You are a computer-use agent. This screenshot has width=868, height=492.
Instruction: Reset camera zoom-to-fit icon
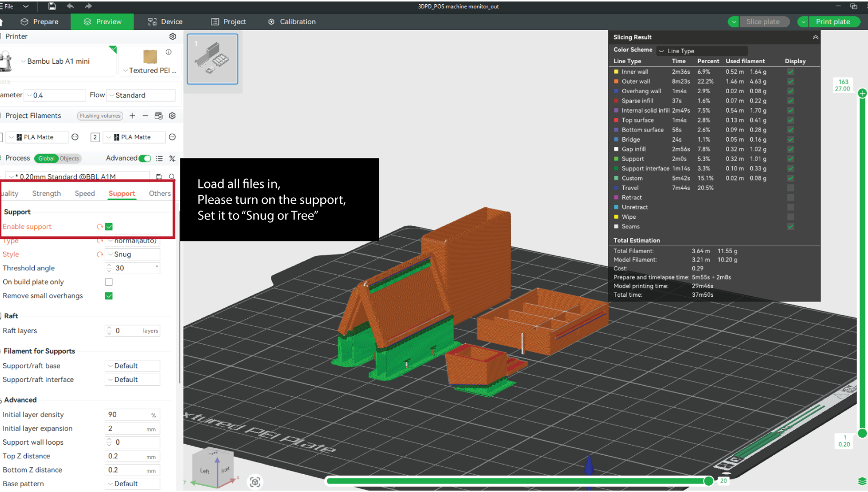[x=255, y=482]
